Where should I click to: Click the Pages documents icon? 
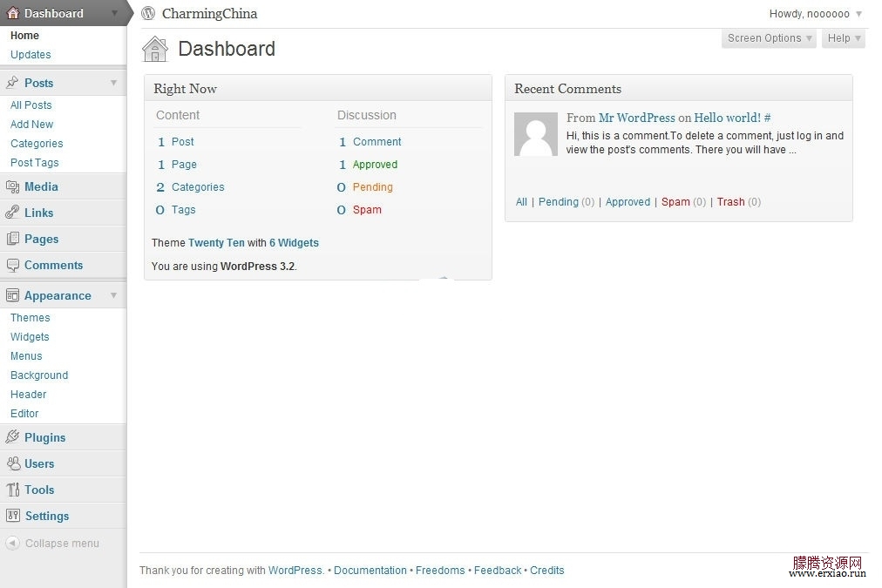pyautogui.click(x=12, y=239)
